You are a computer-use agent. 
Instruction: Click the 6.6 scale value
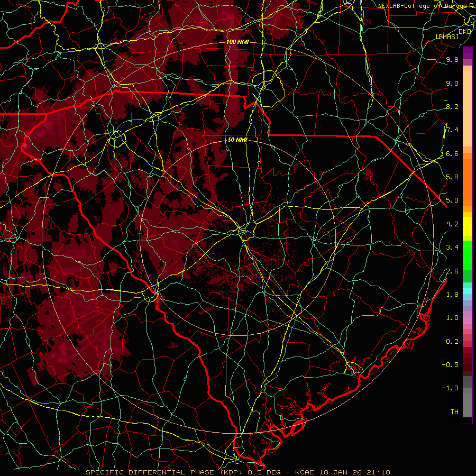tap(452, 153)
